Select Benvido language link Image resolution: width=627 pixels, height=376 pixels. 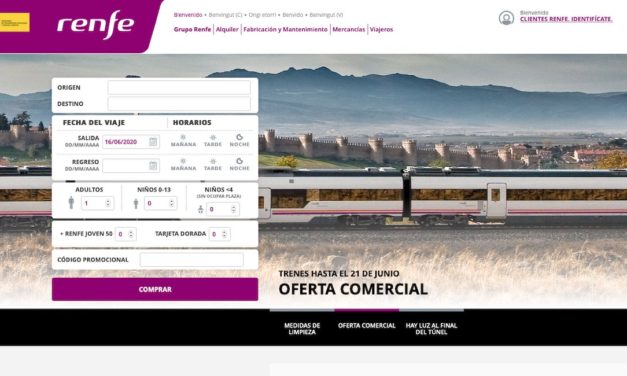point(293,15)
